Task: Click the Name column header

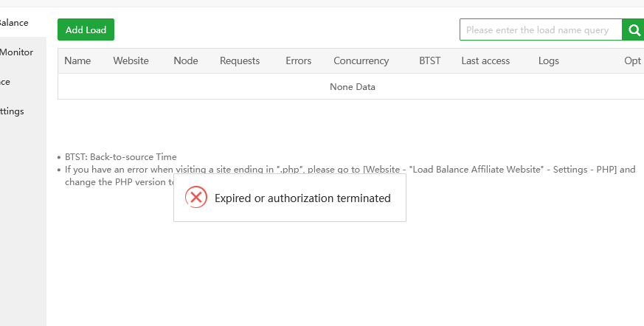Action: [x=77, y=61]
